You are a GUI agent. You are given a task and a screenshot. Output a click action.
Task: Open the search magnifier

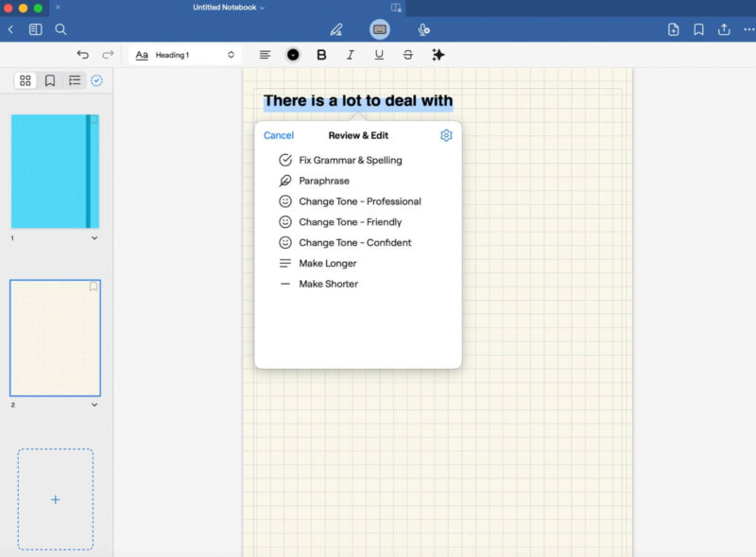click(60, 29)
